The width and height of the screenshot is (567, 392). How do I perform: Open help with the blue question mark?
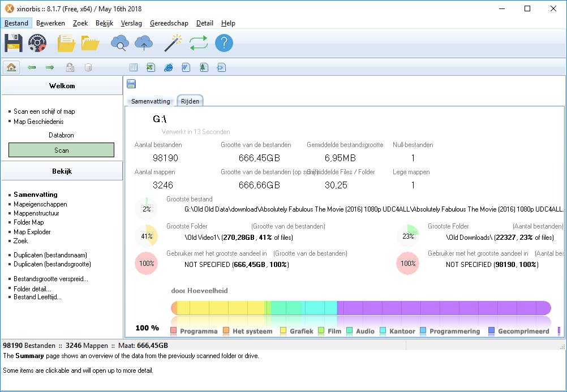[224, 43]
